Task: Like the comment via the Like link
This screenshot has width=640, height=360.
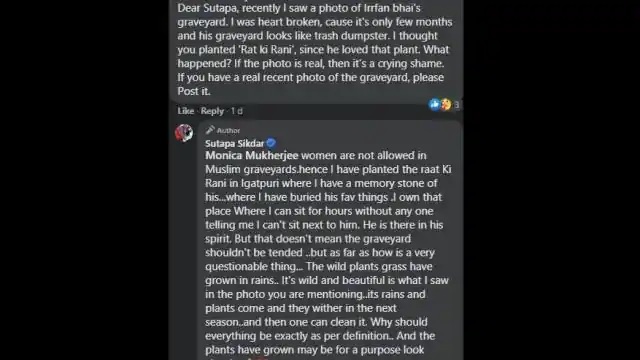Action: [x=185, y=111]
